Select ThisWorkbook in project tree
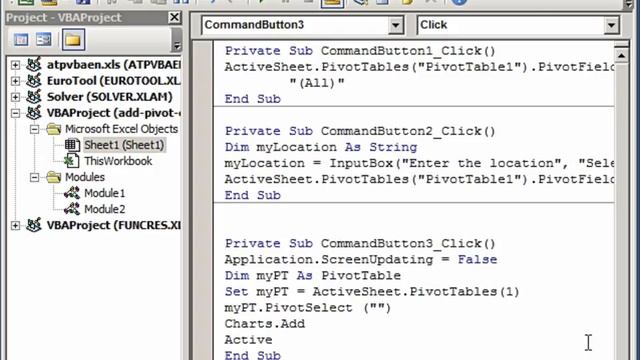Screen dimensions: 640x360 point(118,161)
